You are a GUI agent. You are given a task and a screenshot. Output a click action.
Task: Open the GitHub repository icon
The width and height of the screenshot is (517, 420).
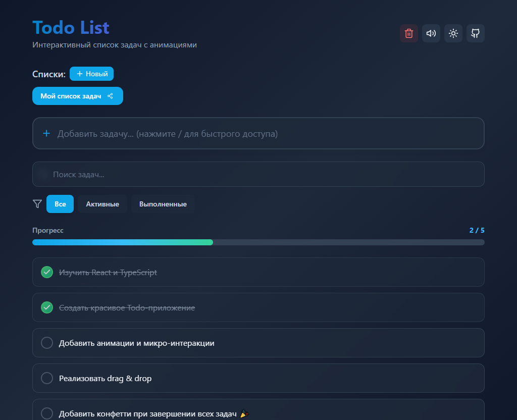(475, 33)
